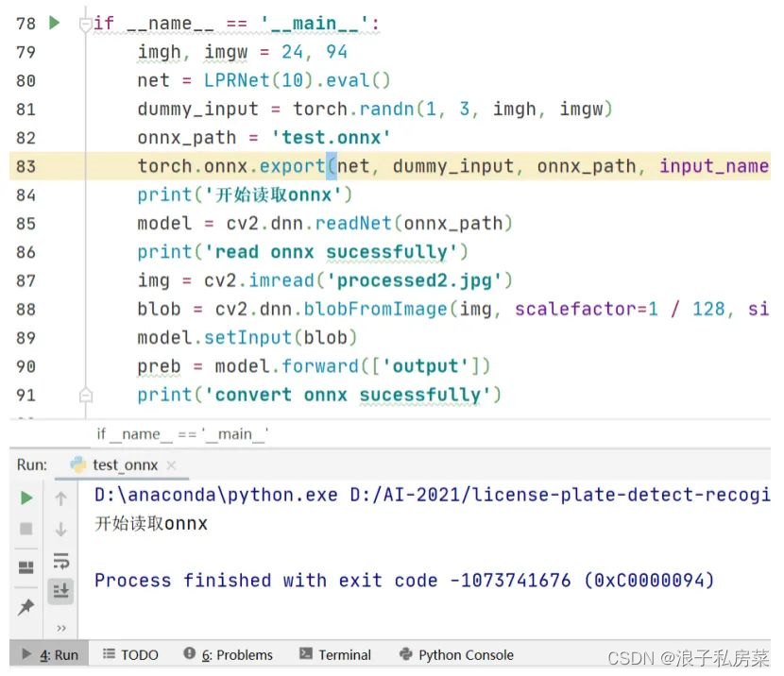This screenshot has height=676, width=784.
Task: Click the python.exe path link in output
Action: click(x=216, y=495)
